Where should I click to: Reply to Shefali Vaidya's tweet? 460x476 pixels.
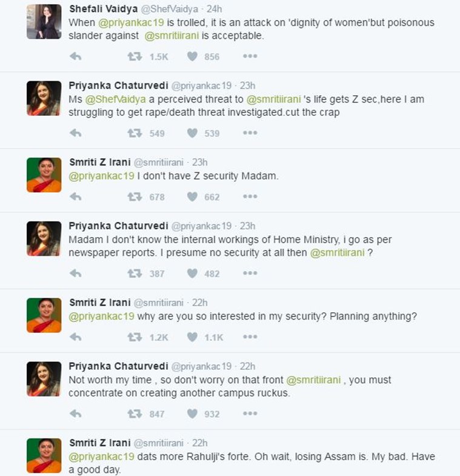pos(76,56)
